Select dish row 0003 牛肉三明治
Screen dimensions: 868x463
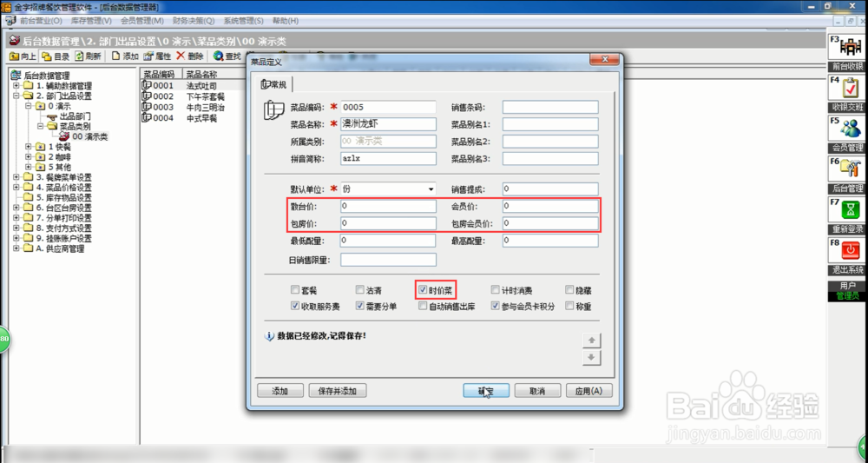[x=184, y=107]
